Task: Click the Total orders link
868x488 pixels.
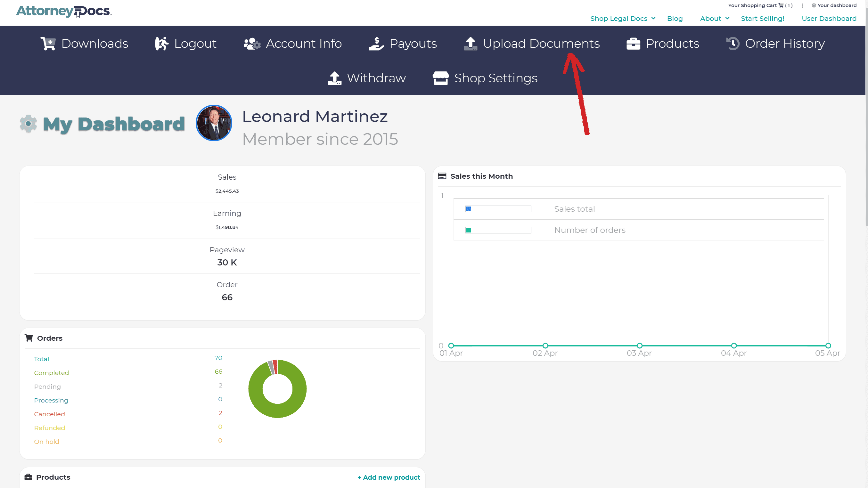Action: click(x=41, y=359)
